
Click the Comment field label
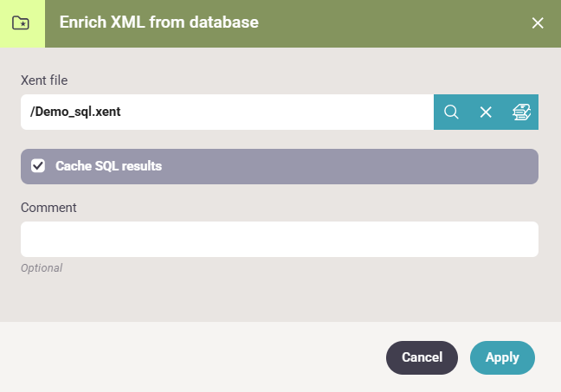pos(48,208)
